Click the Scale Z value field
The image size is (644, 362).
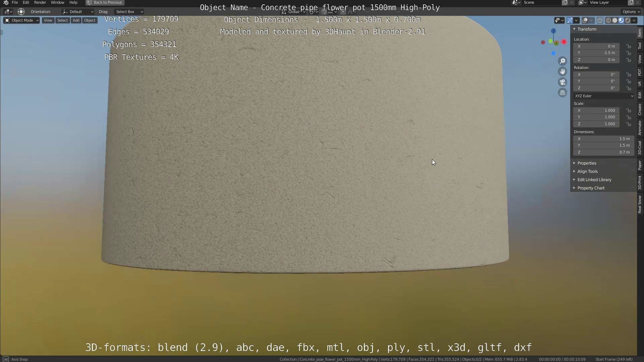click(x=596, y=124)
